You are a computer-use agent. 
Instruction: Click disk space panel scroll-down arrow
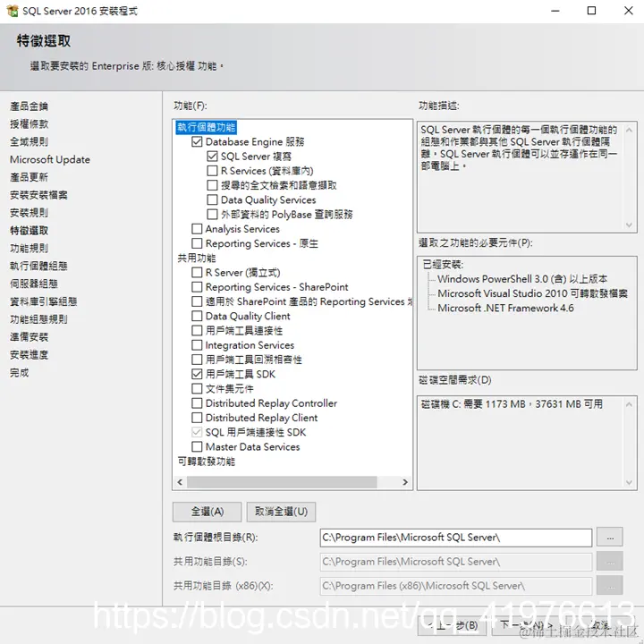click(629, 482)
